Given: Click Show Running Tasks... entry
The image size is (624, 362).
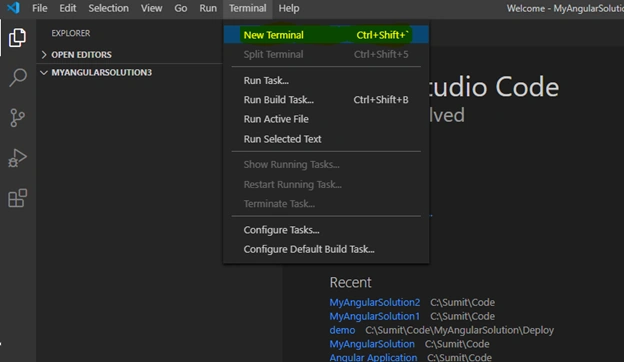Looking at the screenshot, I should coord(326,164).
